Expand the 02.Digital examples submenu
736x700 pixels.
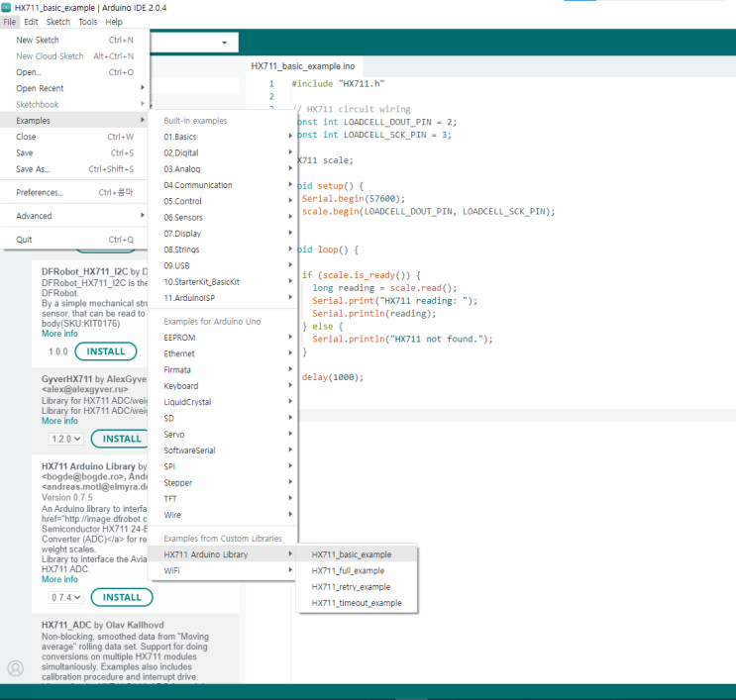click(x=223, y=152)
